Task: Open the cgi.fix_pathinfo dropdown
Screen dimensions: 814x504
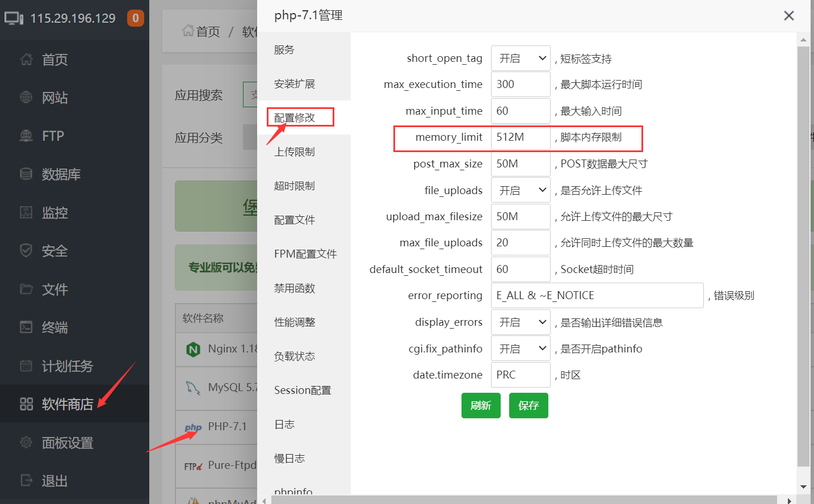Action: (x=520, y=348)
